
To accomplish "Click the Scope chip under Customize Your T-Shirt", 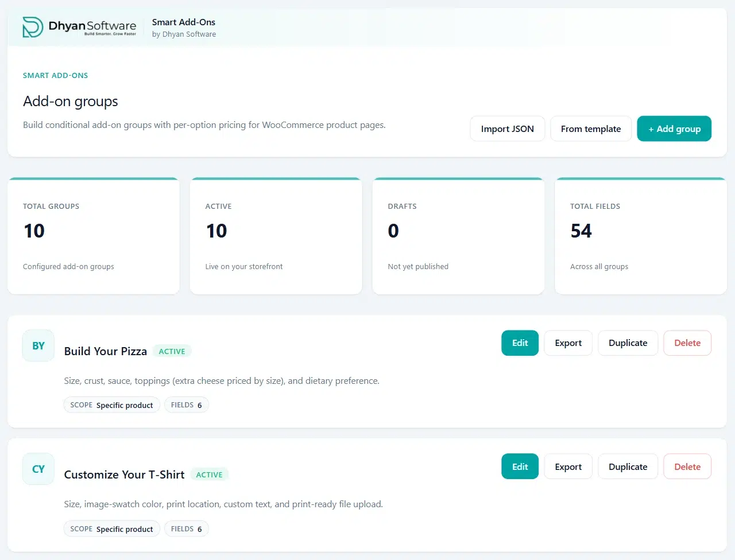I will click(x=112, y=528).
